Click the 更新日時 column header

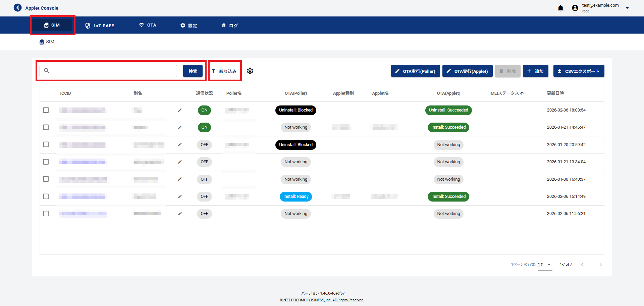click(555, 93)
